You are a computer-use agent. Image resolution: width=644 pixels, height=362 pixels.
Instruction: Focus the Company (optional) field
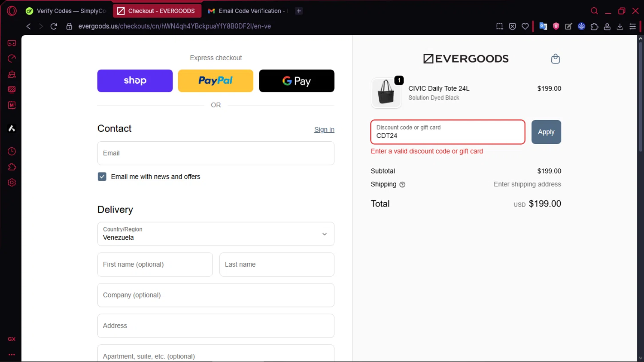[x=216, y=295]
